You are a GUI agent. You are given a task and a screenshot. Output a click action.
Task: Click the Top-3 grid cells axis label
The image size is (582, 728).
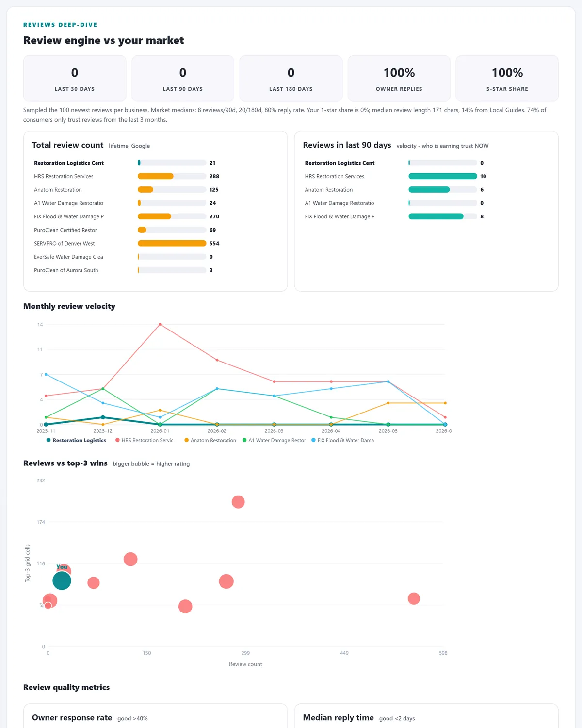tap(28, 563)
